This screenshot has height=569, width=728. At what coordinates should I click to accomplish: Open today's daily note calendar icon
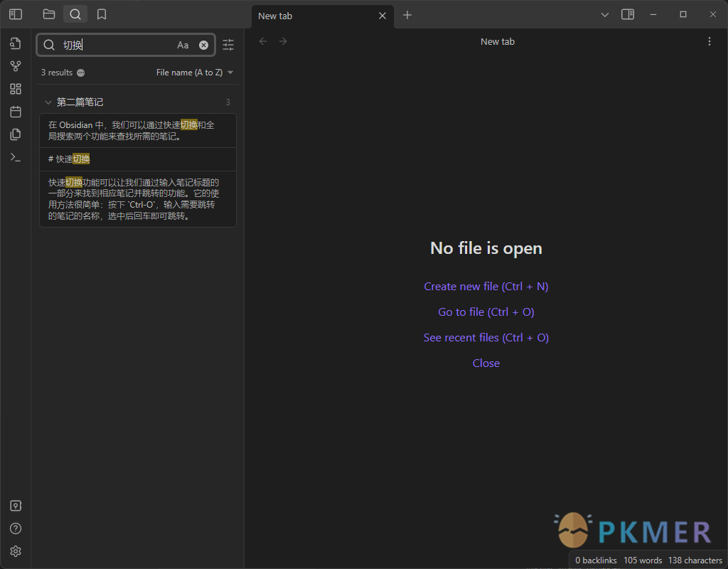16,112
